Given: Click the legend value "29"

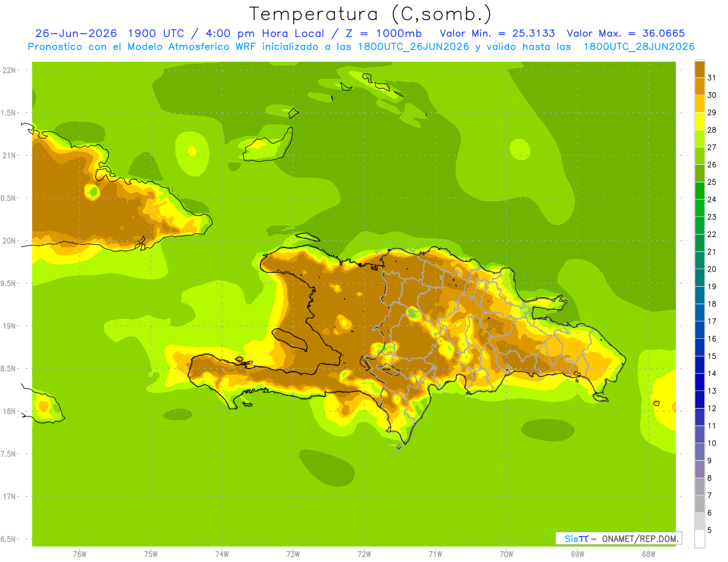Looking at the screenshot, I should (x=712, y=113).
